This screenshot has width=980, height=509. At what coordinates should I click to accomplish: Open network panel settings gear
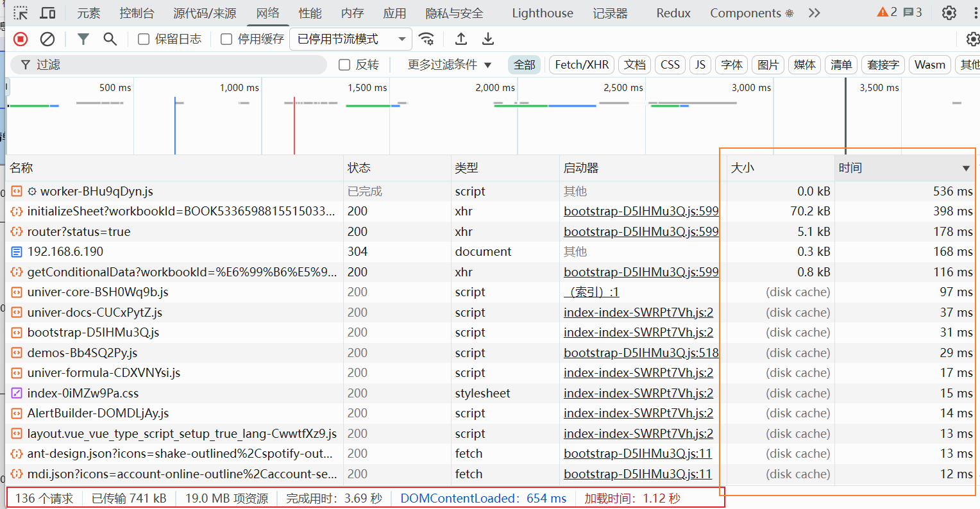(972, 39)
